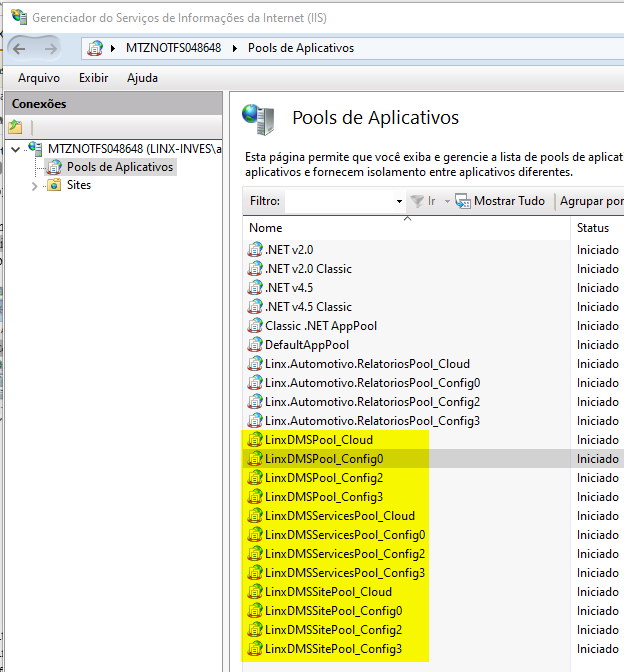Open the Arquivo menu
Viewport: 624px width, 672px height.
click(x=39, y=78)
